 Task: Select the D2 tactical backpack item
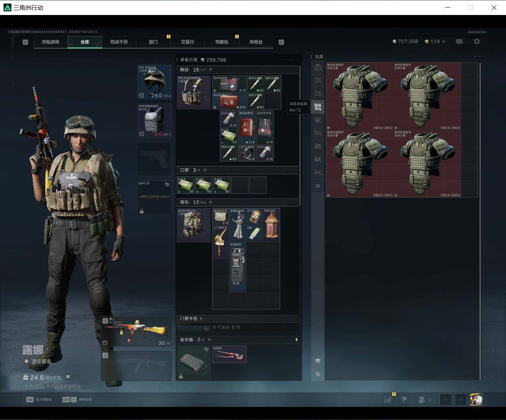194,225
